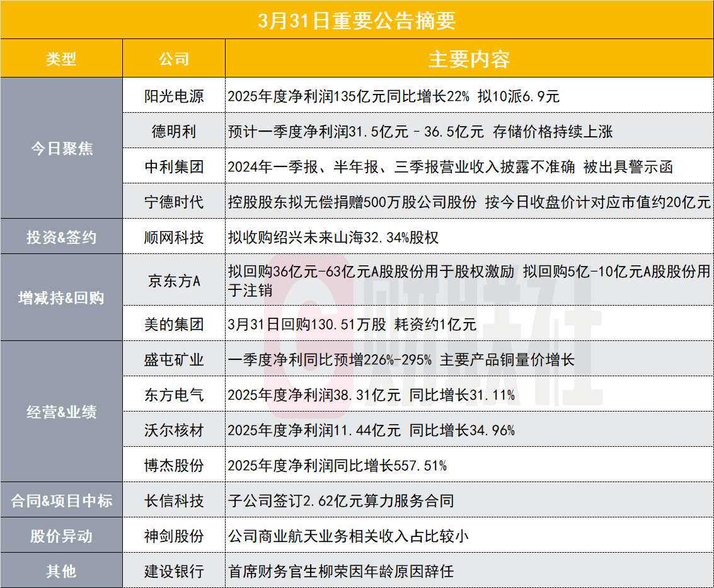Select the 投资&签约 category cell

[x=61, y=238]
